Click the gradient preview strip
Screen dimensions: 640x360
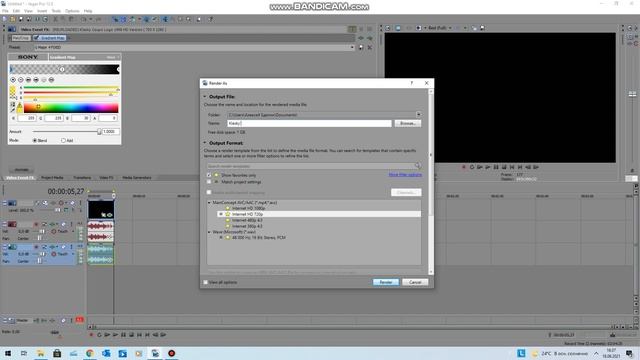pos(65,69)
